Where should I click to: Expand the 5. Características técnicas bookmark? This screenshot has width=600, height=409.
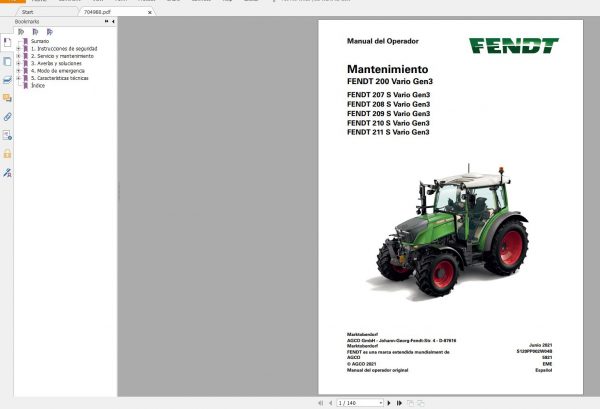(18, 78)
